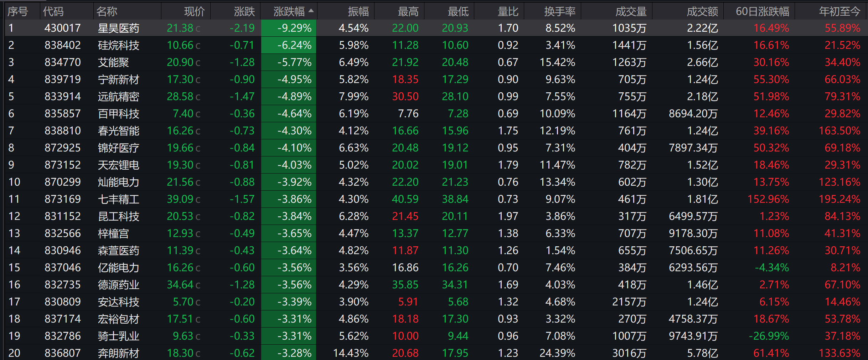Select stock 远航精密
Image resolution: width=868 pixels, height=360 pixels.
[x=119, y=97]
